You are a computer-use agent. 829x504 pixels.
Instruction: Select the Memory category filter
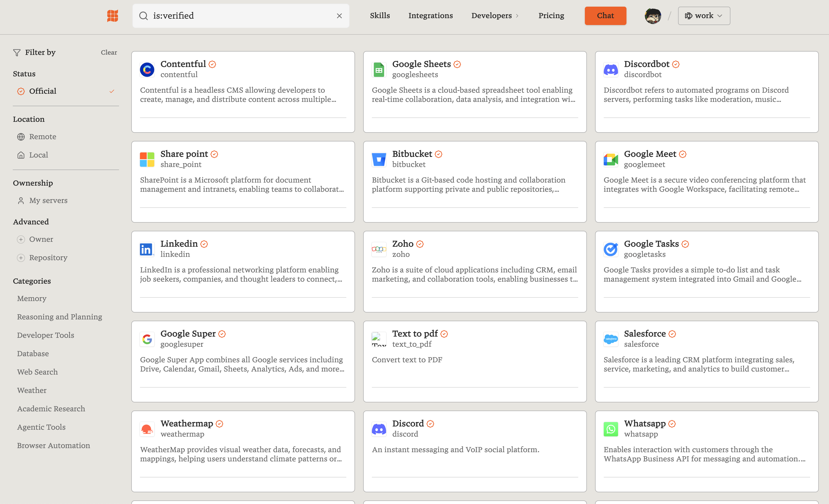(x=32, y=298)
